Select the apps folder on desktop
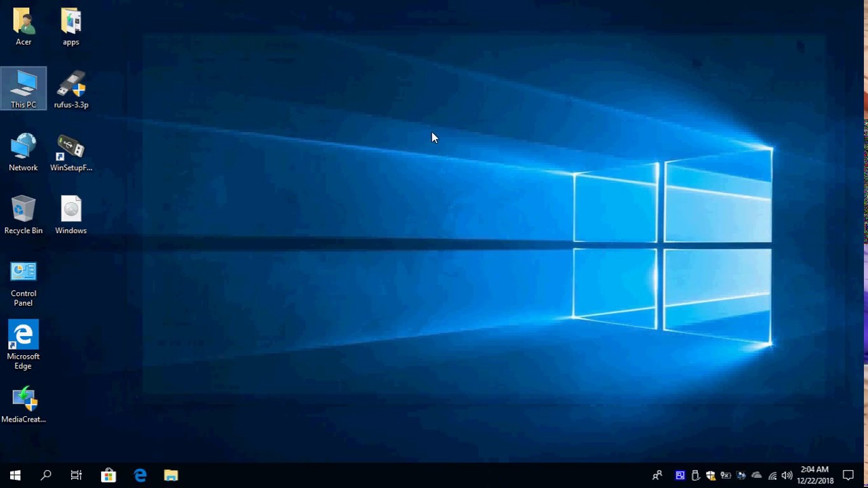Image resolution: width=868 pixels, height=488 pixels. coord(71,26)
